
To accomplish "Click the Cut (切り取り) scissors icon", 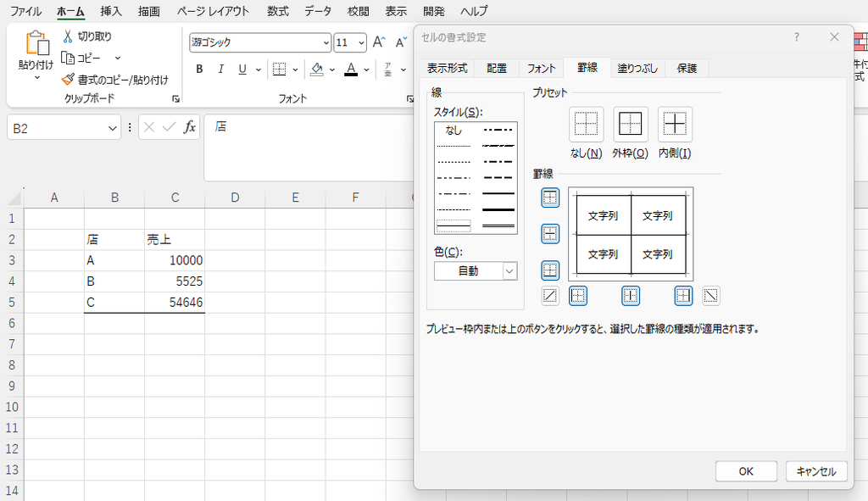I will [x=68, y=36].
